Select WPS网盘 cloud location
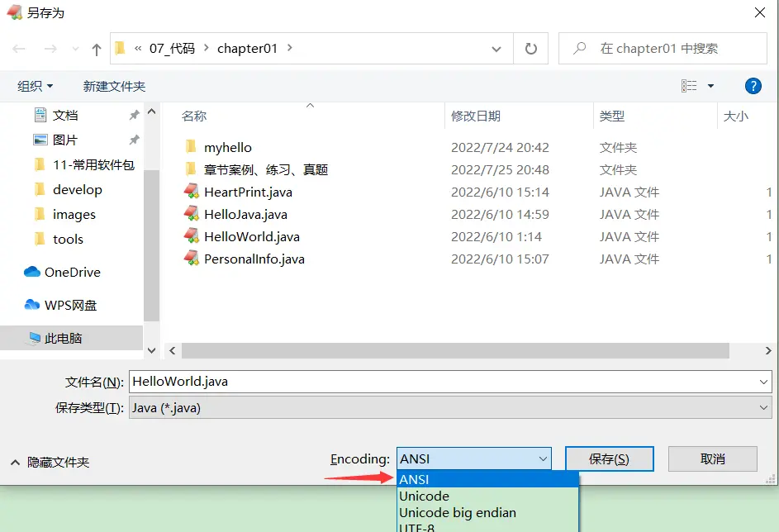Viewport: 779px width, 532px height. (70, 305)
